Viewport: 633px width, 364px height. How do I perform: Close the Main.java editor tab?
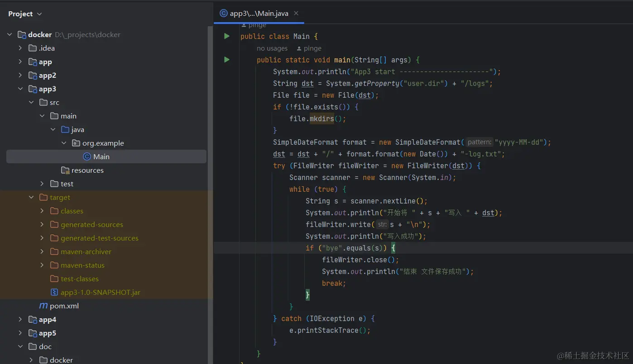296,14
